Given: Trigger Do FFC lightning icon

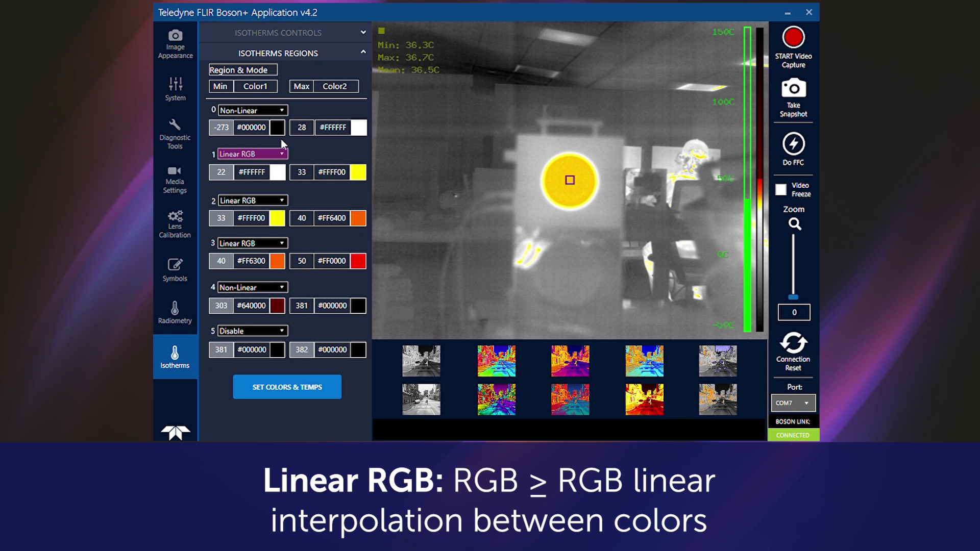Looking at the screenshot, I should [793, 144].
